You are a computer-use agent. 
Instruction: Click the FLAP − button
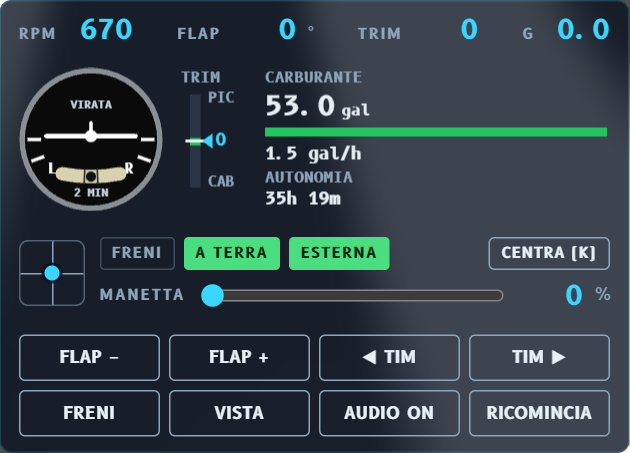tap(89, 357)
